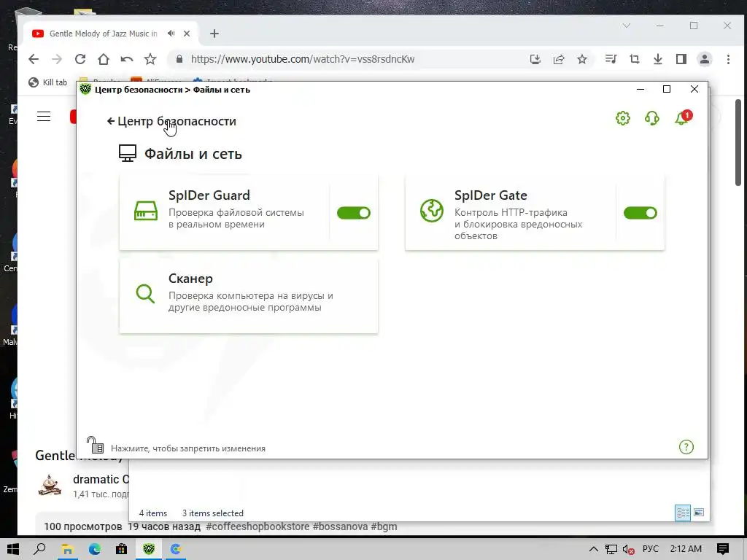
Task: Click SpIDer Gate globe icon
Action: point(432,211)
